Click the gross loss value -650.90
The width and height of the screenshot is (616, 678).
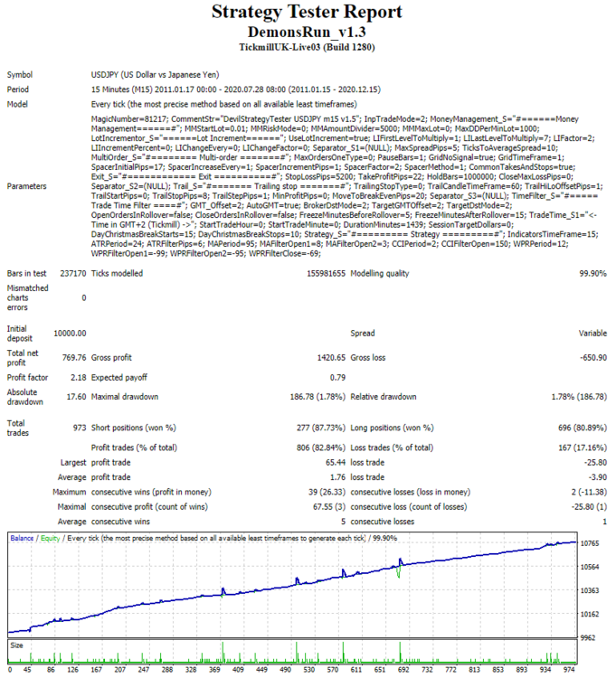[x=593, y=358]
